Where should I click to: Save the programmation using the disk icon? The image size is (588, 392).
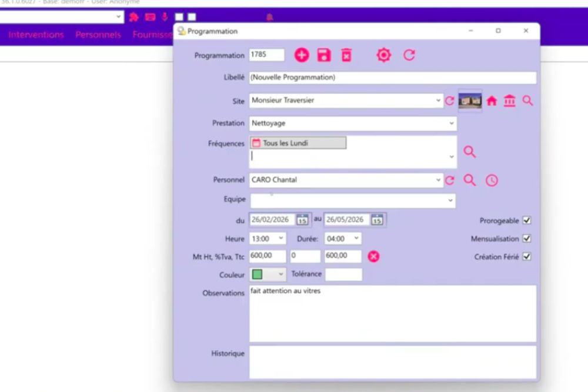coord(325,55)
